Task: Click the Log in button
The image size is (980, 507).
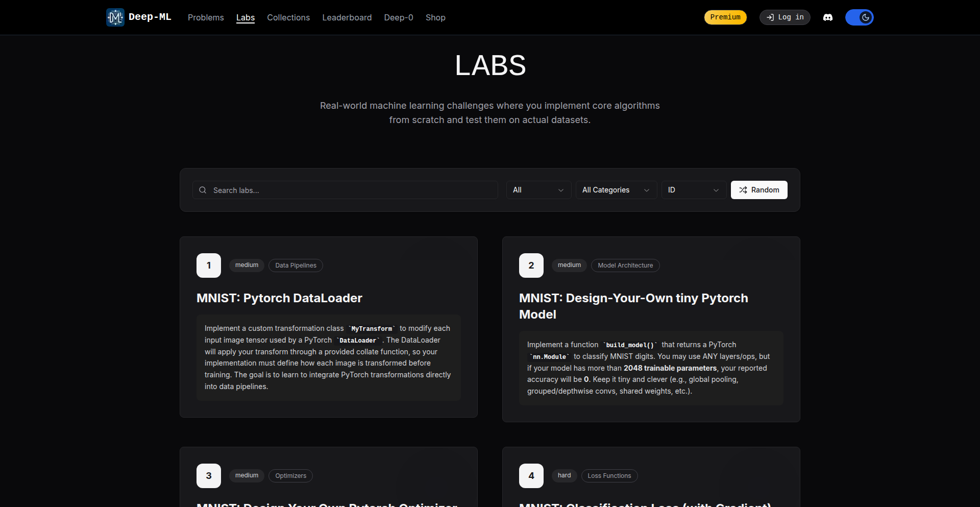Action: click(785, 17)
